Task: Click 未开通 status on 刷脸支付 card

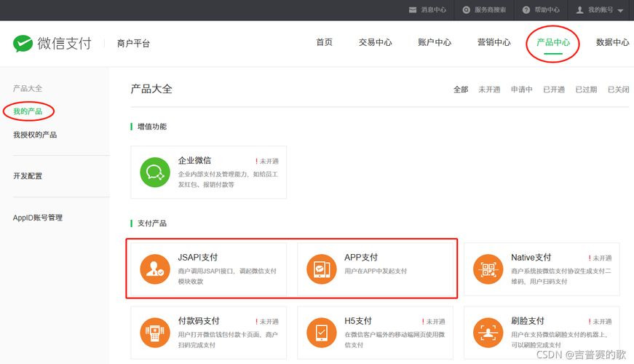Action: click(600, 322)
